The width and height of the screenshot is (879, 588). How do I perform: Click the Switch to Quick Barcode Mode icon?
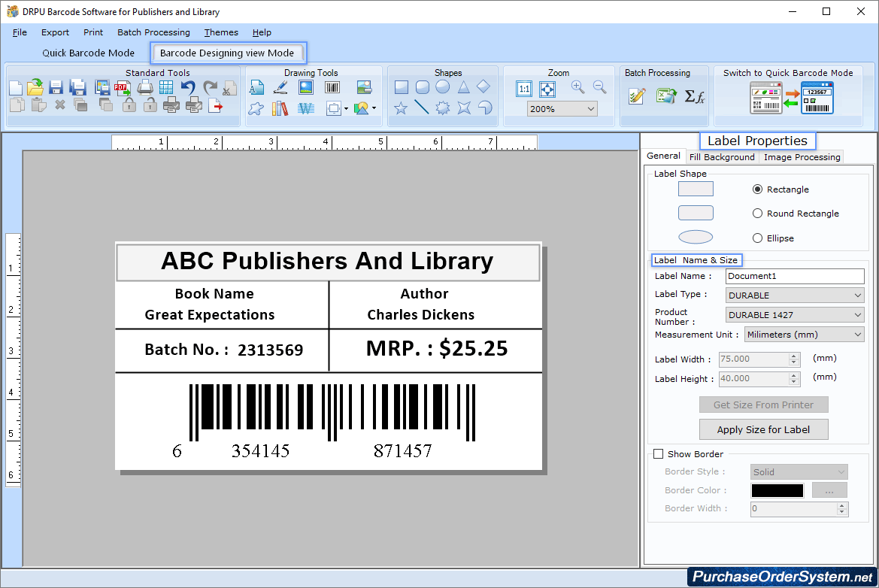click(792, 98)
